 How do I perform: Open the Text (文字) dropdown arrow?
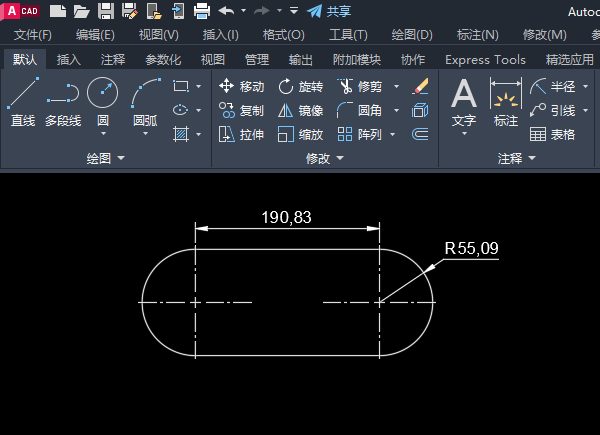click(x=464, y=134)
